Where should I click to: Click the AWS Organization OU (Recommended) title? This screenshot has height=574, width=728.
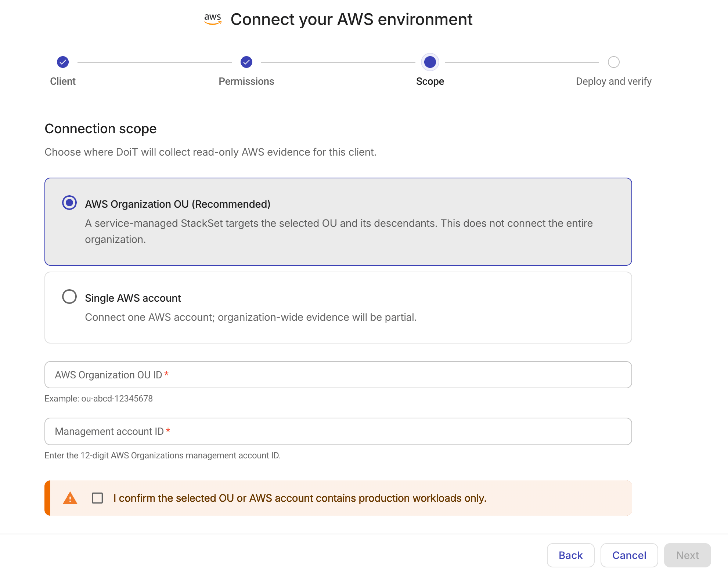[178, 204]
